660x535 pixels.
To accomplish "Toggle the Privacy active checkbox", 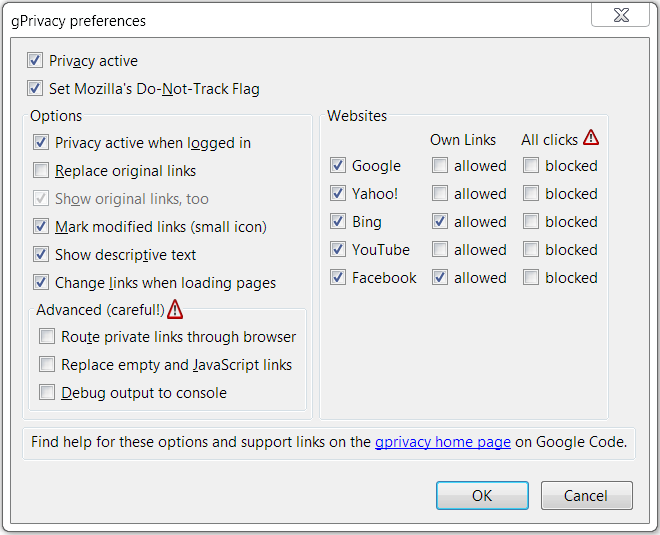I will point(35,61).
